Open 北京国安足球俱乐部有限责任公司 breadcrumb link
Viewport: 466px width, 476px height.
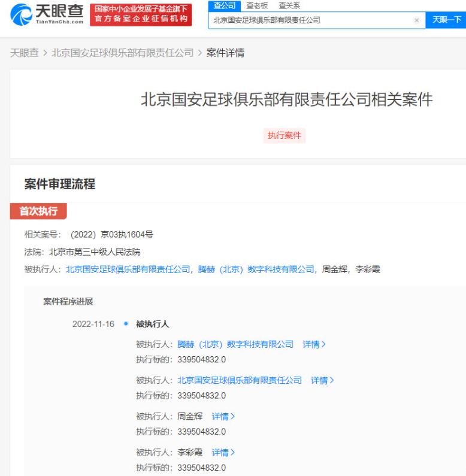(x=122, y=53)
